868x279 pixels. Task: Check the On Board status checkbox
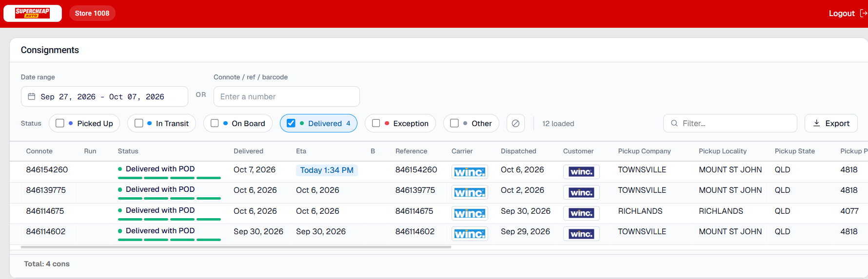pos(215,123)
